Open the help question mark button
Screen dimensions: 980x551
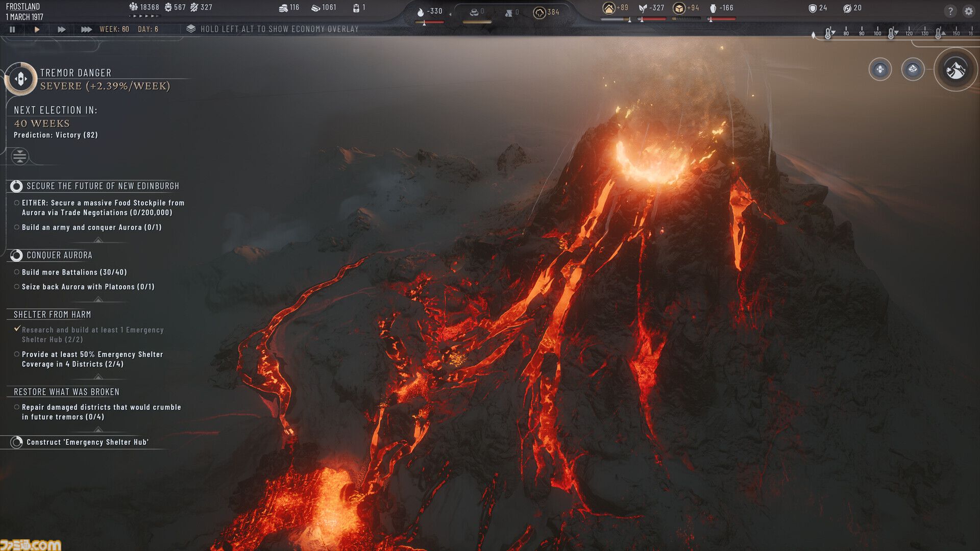point(950,11)
